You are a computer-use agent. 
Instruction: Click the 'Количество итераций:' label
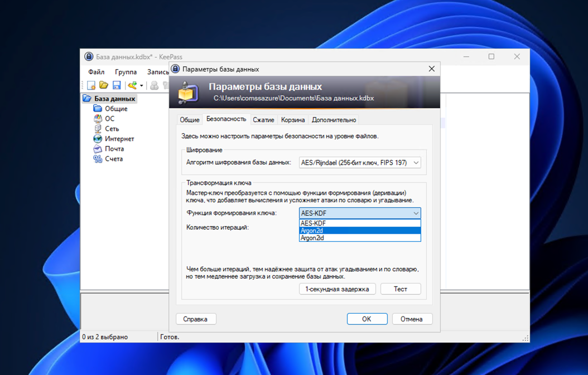218,227
